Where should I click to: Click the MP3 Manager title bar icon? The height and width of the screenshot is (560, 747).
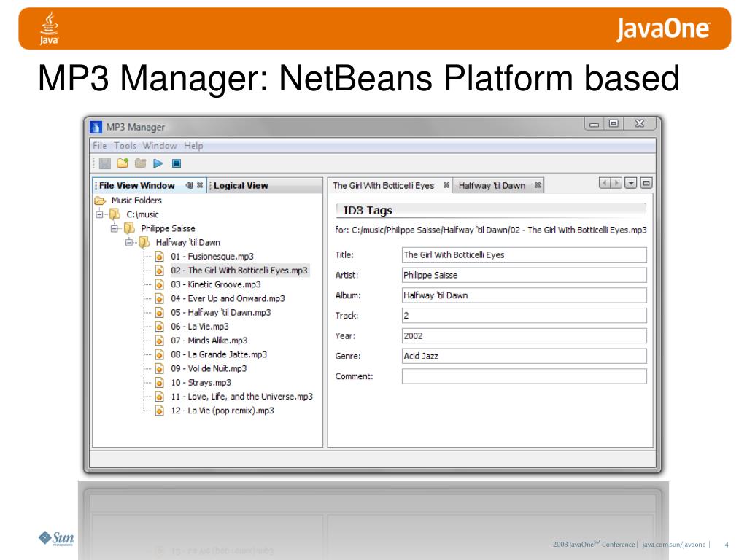tap(96, 127)
